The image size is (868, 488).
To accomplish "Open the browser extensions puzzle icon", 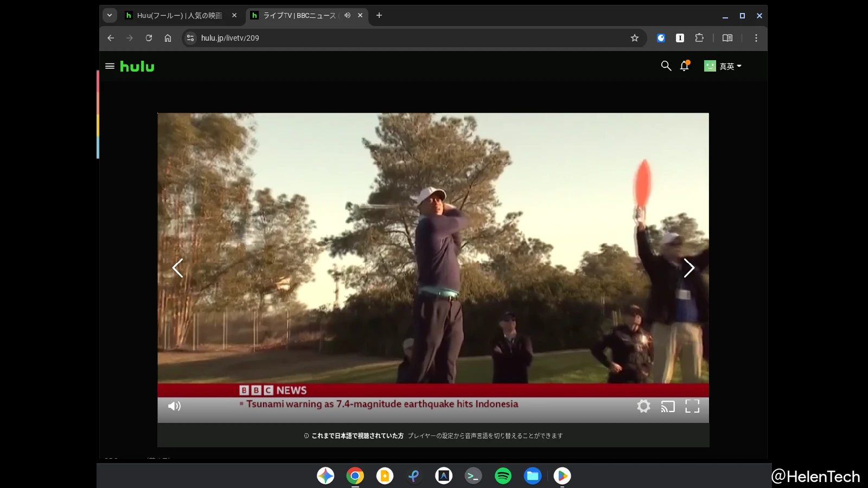I will pos(699,38).
